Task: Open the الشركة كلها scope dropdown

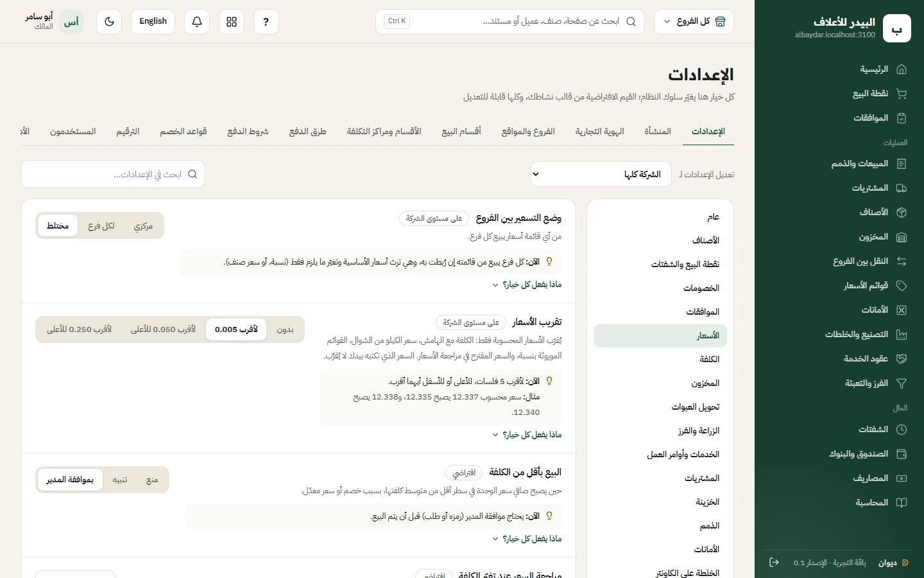Action: tap(601, 174)
